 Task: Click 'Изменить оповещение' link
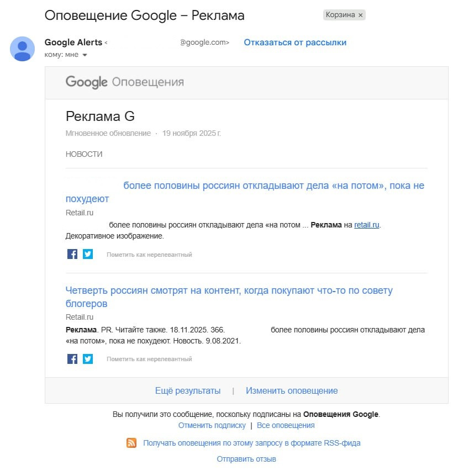click(292, 391)
